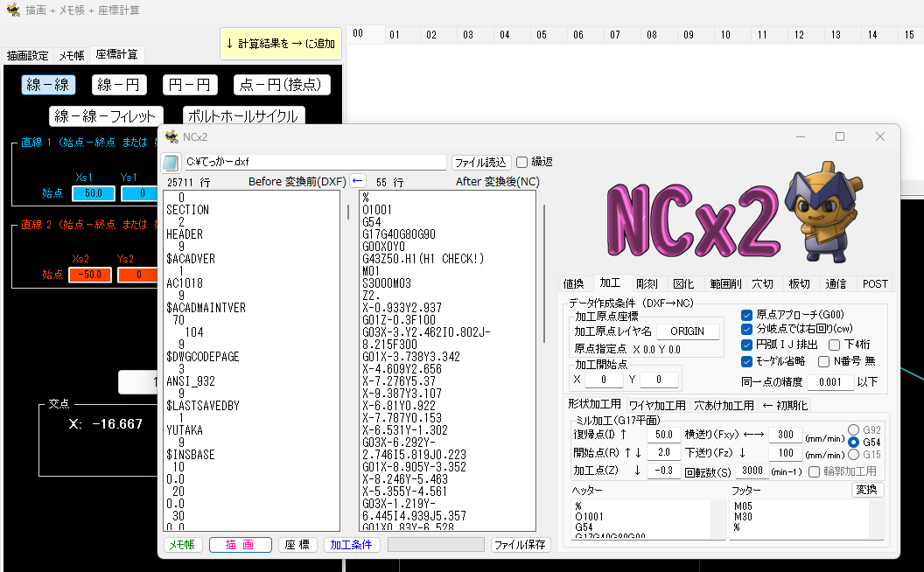Click the 回転数(S) input field
The width and height of the screenshot is (924, 572).
(x=752, y=471)
